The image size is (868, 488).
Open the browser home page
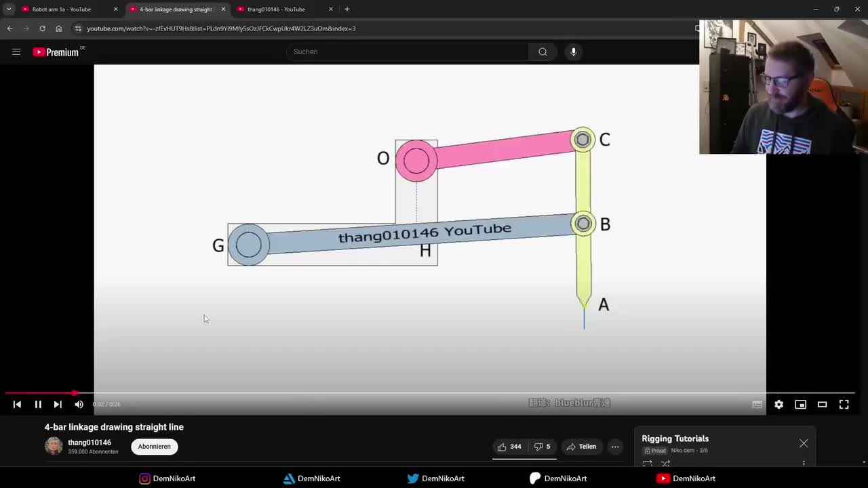tap(58, 28)
